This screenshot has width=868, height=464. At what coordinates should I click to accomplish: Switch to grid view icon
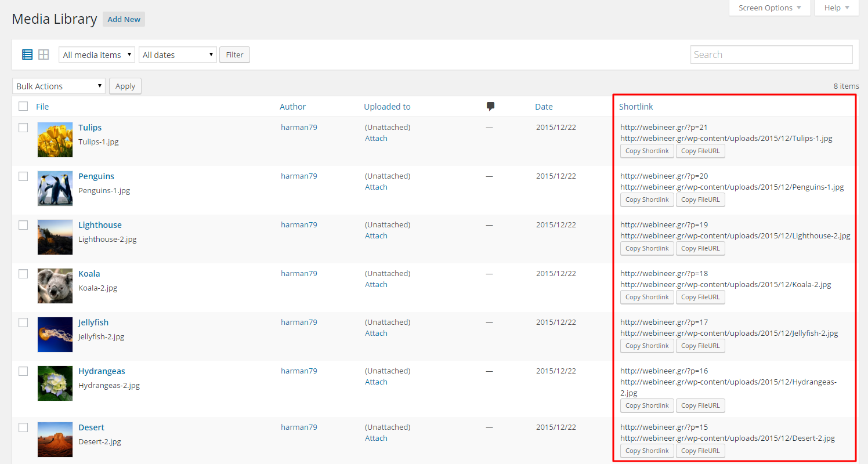click(x=44, y=55)
